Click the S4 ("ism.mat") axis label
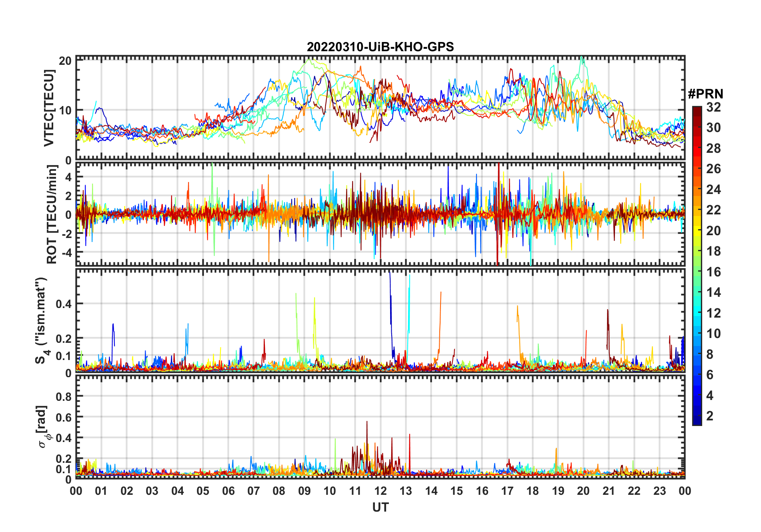 [x=42, y=320]
